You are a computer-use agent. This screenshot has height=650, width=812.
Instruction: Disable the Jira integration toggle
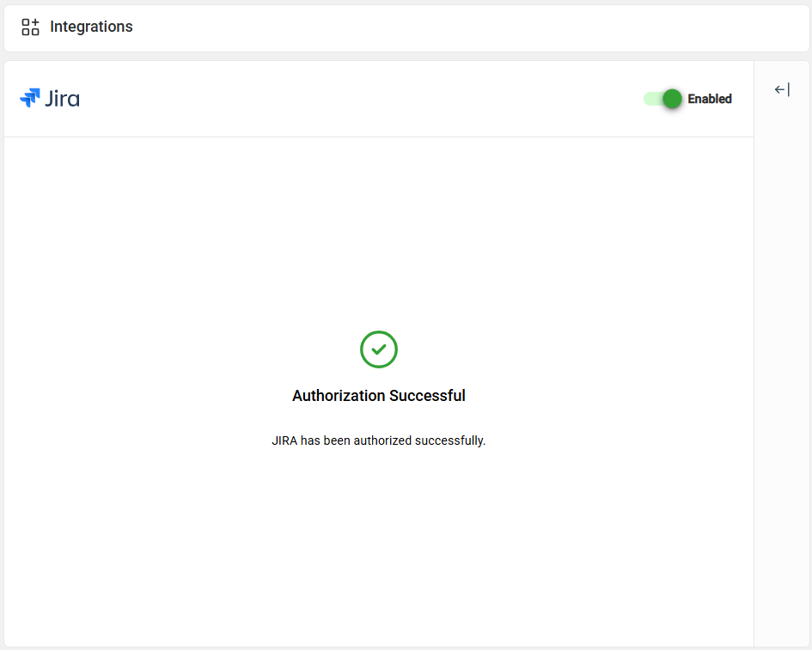click(x=662, y=99)
